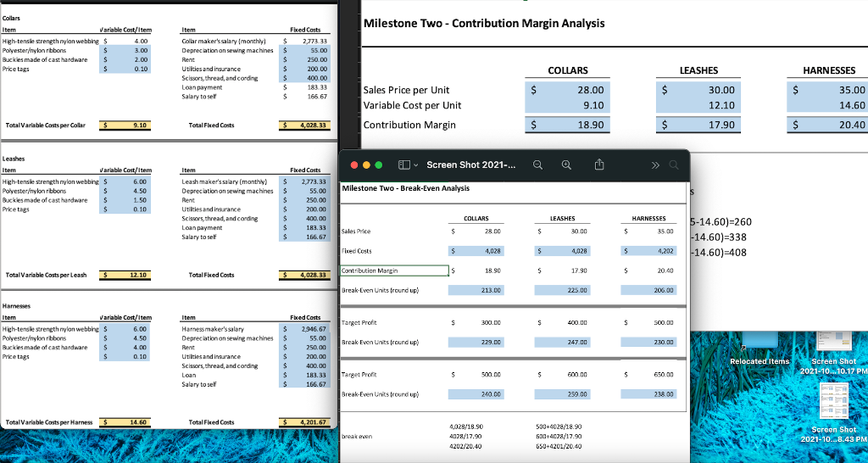
Task: Click Leash maker's salary (monthly) label
Action: [224, 181]
